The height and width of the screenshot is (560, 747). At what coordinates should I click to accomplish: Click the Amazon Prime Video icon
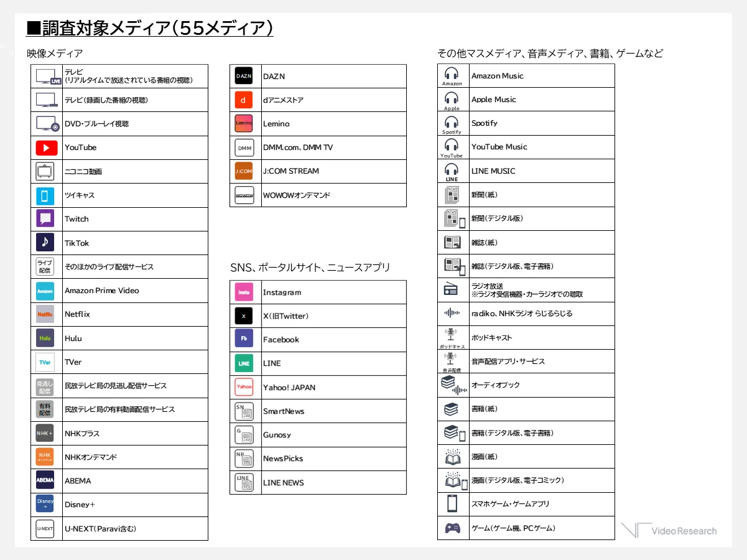point(45,291)
